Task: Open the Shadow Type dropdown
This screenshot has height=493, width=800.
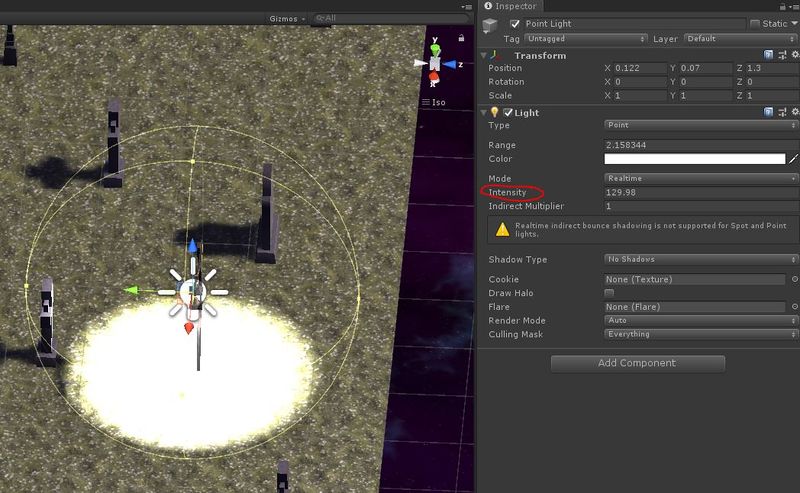Action: coord(701,259)
